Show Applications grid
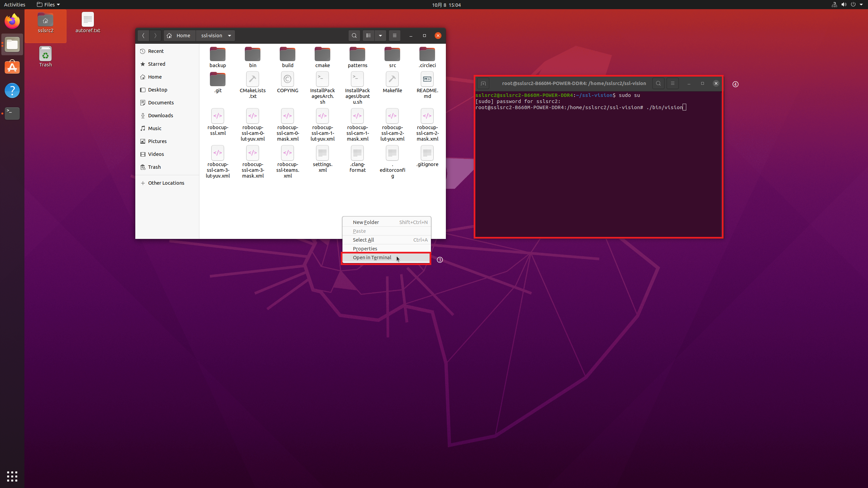868x488 pixels. coord(12,476)
